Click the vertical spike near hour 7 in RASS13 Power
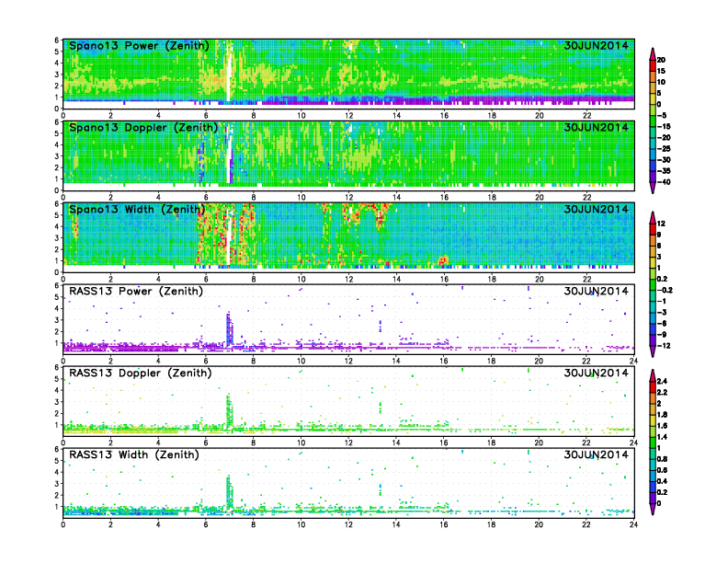The width and height of the screenshot is (728, 563). (229, 329)
